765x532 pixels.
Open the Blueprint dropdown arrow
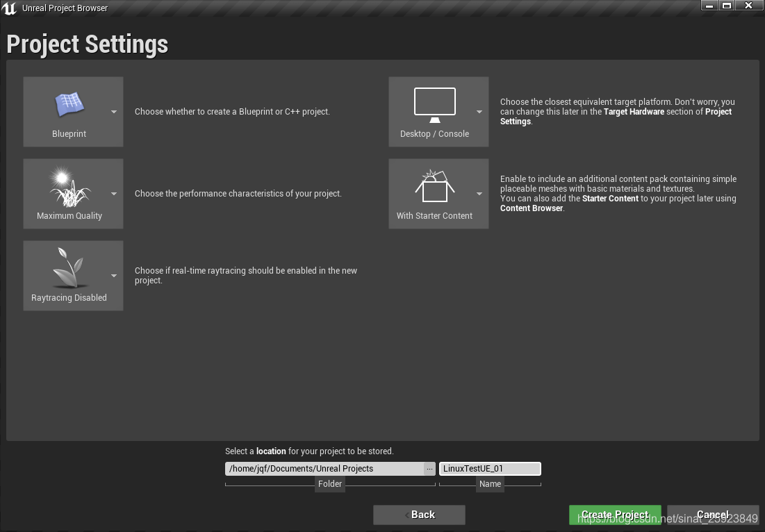(114, 112)
